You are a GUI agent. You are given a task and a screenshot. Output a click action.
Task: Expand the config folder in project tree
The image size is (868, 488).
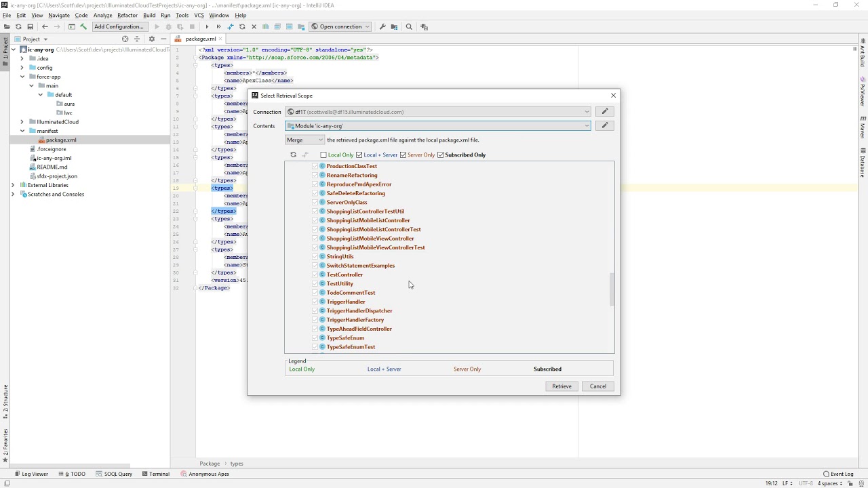pyautogui.click(x=22, y=67)
